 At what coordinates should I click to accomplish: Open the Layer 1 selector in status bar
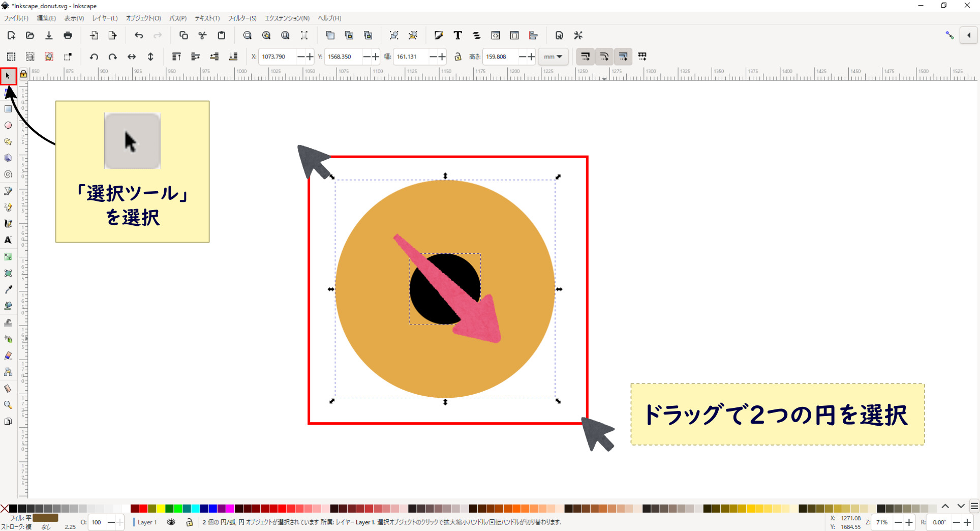click(147, 522)
